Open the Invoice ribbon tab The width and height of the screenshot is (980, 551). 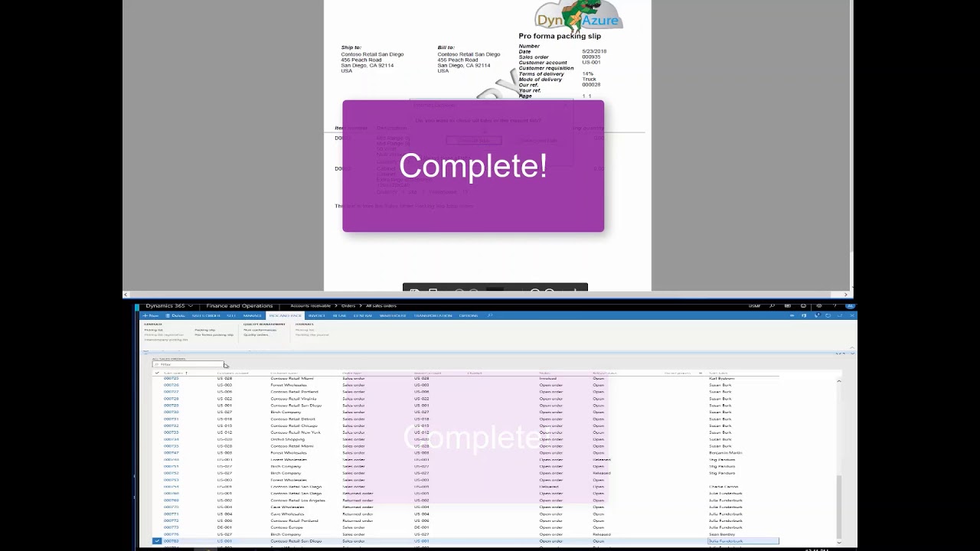[x=316, y=315]
